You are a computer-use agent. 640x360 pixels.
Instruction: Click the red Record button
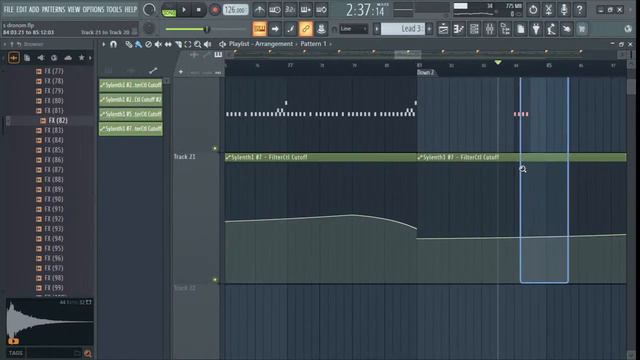[214, 10]
